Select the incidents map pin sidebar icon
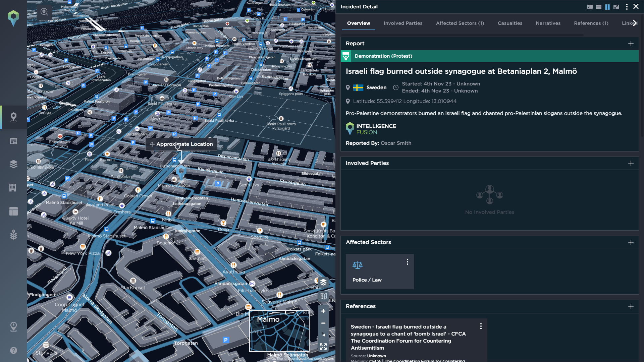This screenshot has width=644, height=362. coord(13,117)
